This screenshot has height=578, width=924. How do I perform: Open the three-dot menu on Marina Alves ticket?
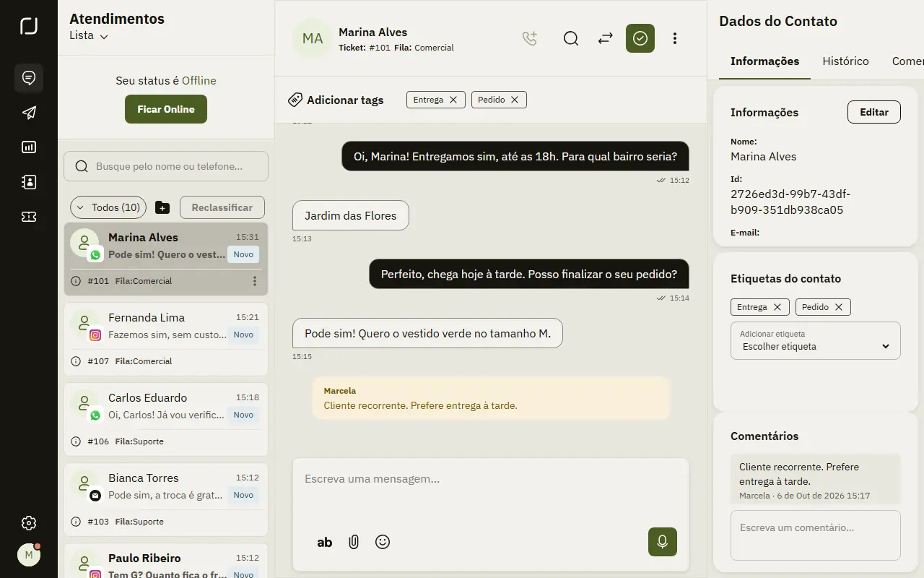(x=255, y=281)
